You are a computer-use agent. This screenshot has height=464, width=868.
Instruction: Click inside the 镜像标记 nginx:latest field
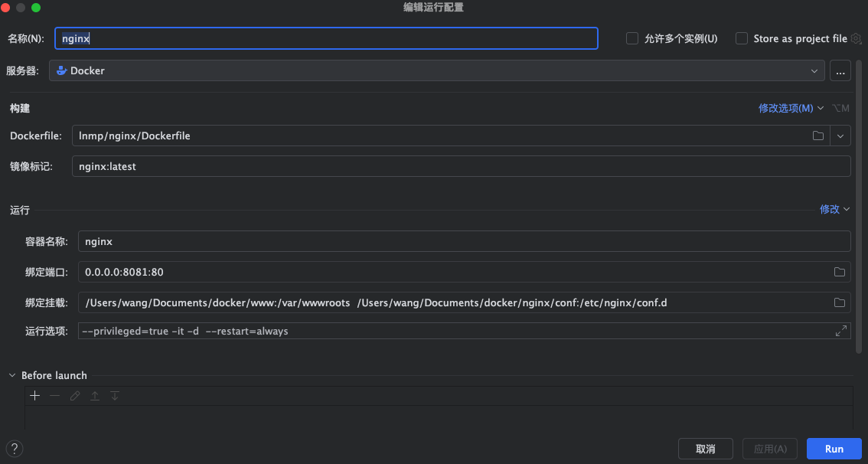coord(230,166)
